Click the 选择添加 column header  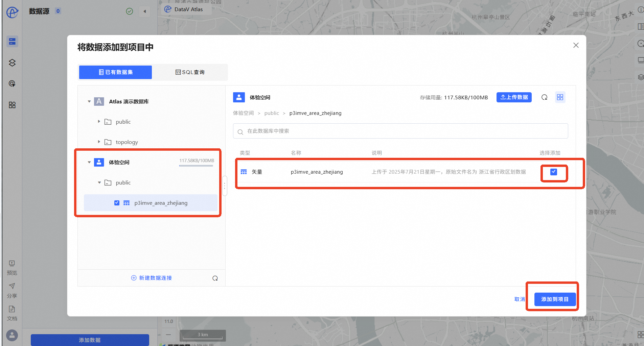[x=550, y=153]
